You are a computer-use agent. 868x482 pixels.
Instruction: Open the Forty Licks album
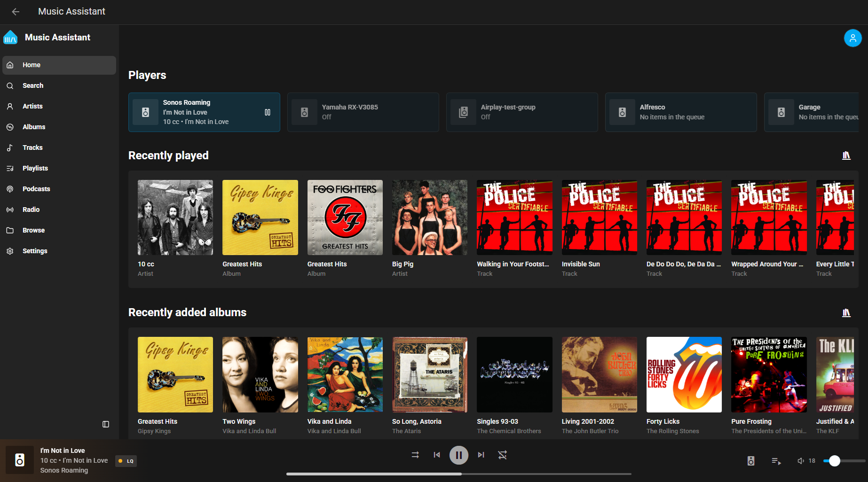tap(684, 374)
